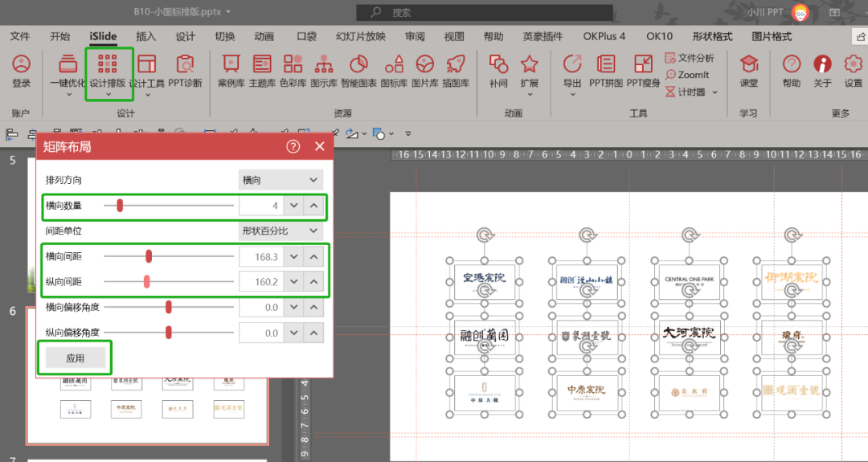
Task: Open the 排列方向 dropdown showing 横向
Action: coord(280,180)
